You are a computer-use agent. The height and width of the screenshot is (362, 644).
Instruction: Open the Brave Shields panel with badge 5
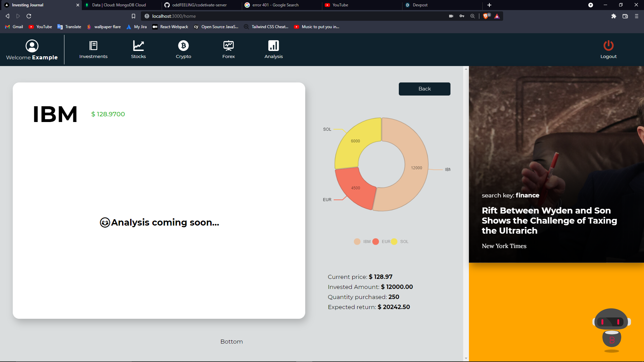[x=486, y=16]
